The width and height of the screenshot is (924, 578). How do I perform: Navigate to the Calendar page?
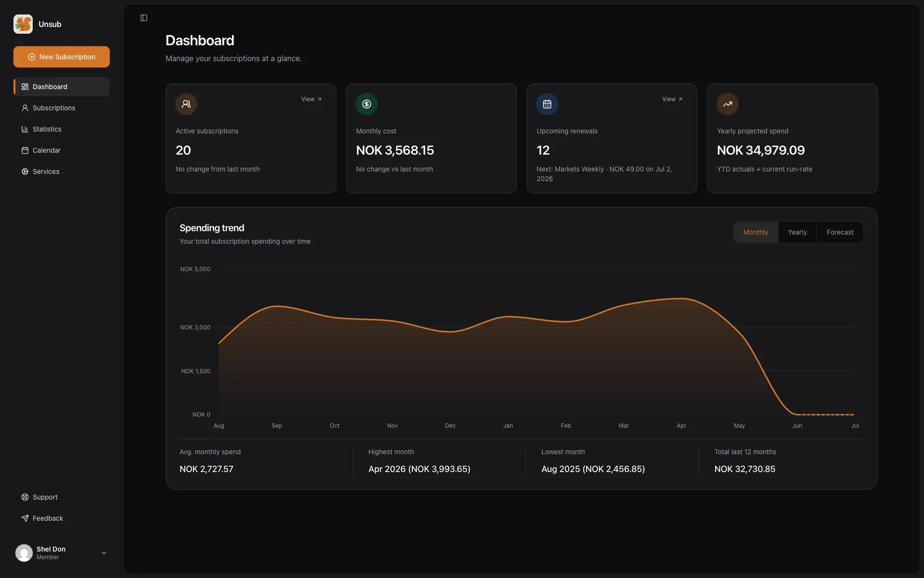[x=62, y=150]
